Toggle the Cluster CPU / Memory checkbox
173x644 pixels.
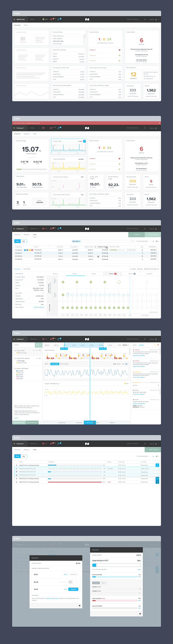(x=15, y=358)
